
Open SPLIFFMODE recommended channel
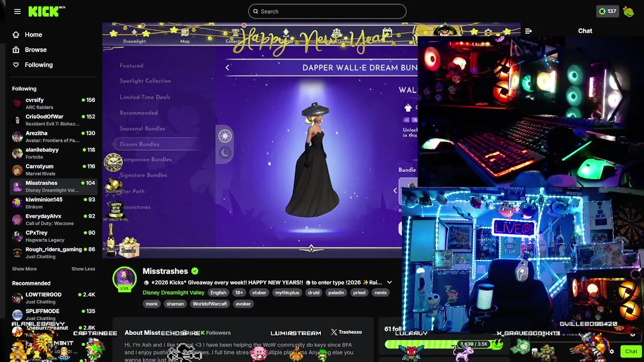point(53,314)
